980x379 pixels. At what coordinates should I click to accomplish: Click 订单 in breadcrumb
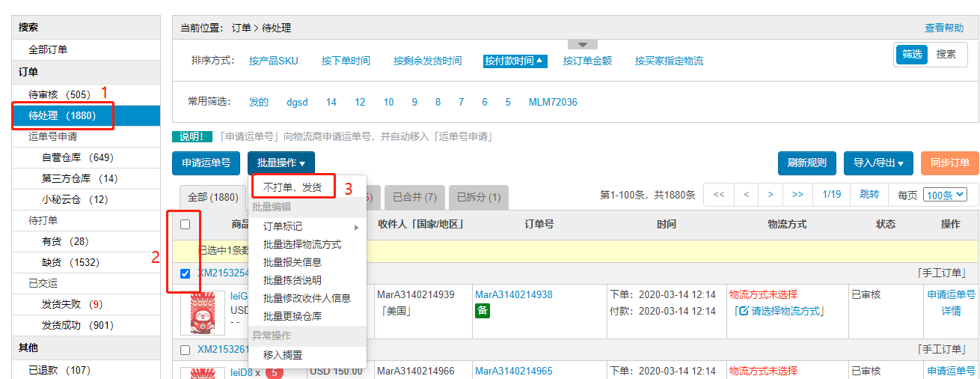coord(242,28)
